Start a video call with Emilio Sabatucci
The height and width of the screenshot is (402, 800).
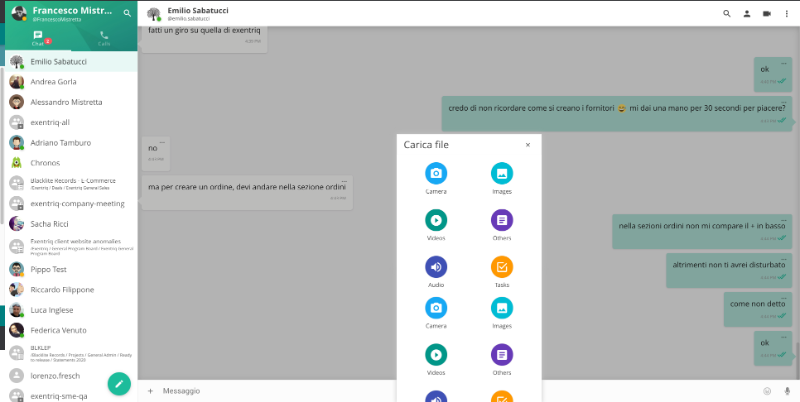point(767,14)
